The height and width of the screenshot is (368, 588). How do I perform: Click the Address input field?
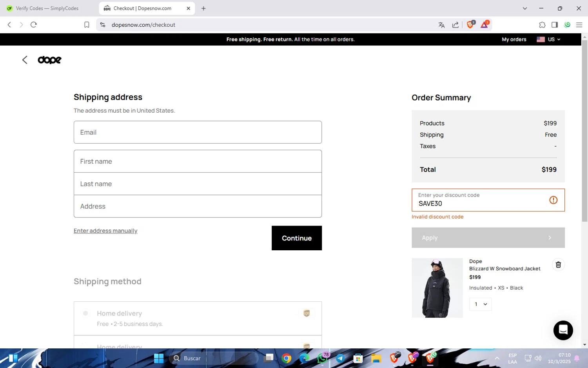198,206
